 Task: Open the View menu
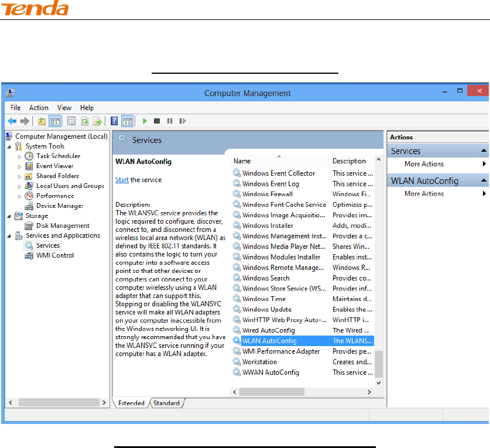64,108
